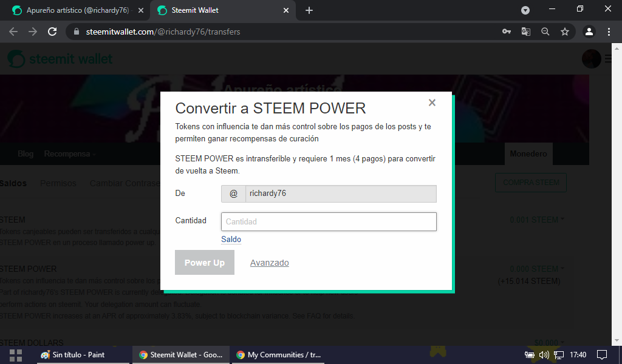Viewport: 622px width, 364px height.
Task: Open the Avanzado advanced options link
Action: [269, 263]
